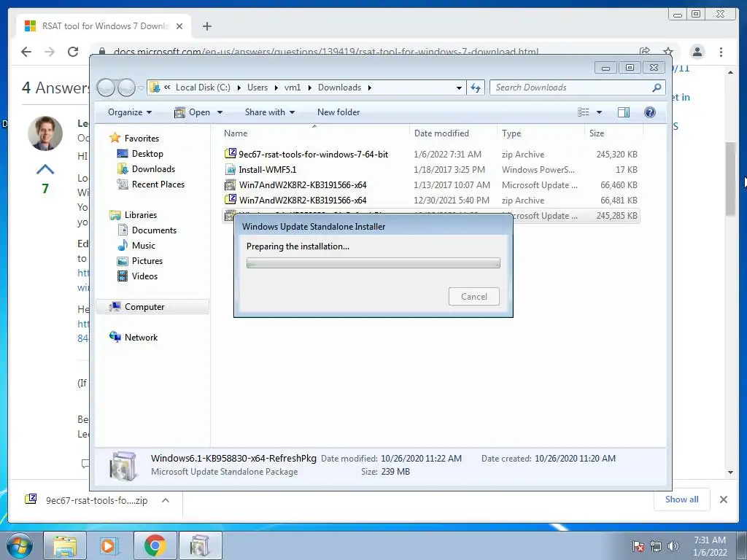The width and height of the screenshot is (747, 560).
Task: Click Chrome back button
Action: click(x=26, y=52)
